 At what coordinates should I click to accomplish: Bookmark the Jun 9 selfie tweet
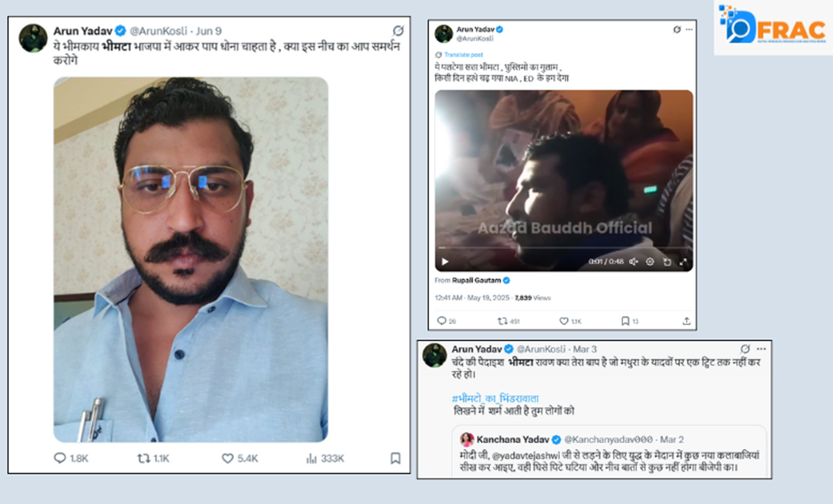coord(395,458)
